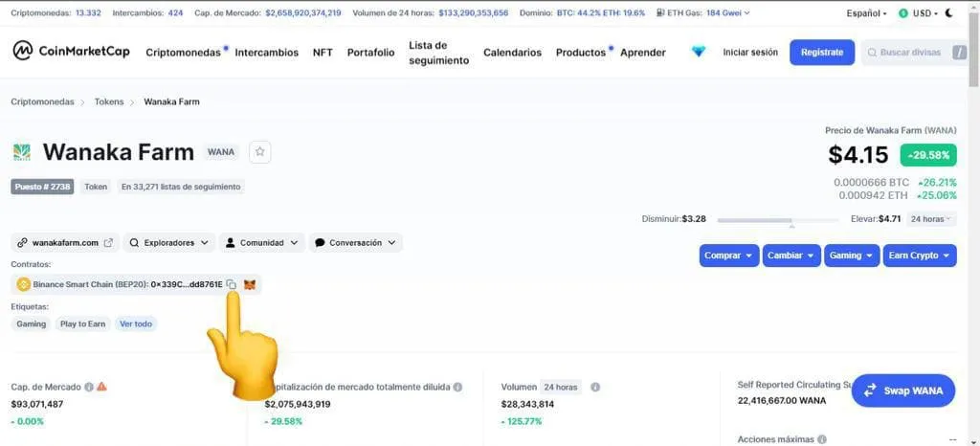The height and width of the screenshot is (446, 980).
Task: Click the Criptomonedas breadcrumb
Action: pyautogui.click(x=42, y=101)
